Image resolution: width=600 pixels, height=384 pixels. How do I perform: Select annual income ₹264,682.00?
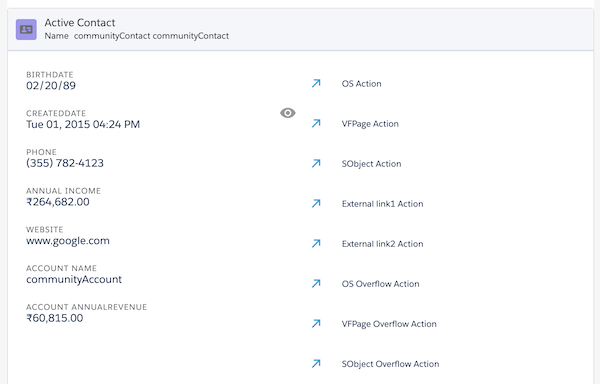coord(58,202)
